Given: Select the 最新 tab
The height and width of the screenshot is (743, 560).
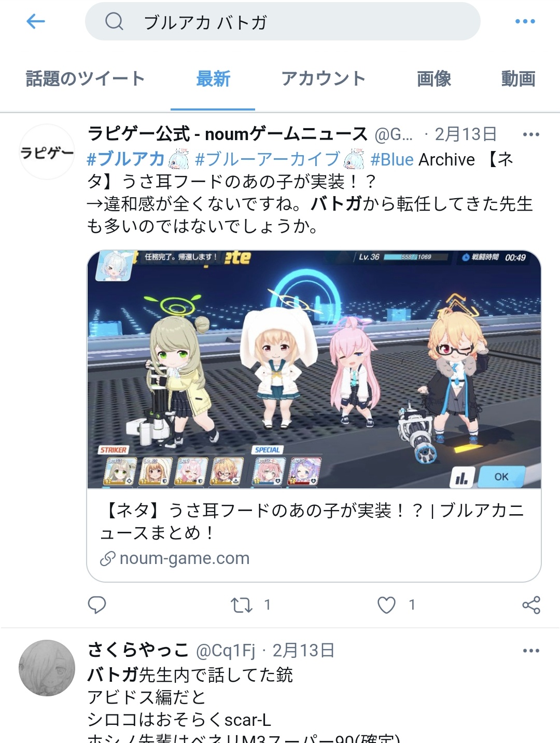Looking at the screenshot, I should 213,79.
